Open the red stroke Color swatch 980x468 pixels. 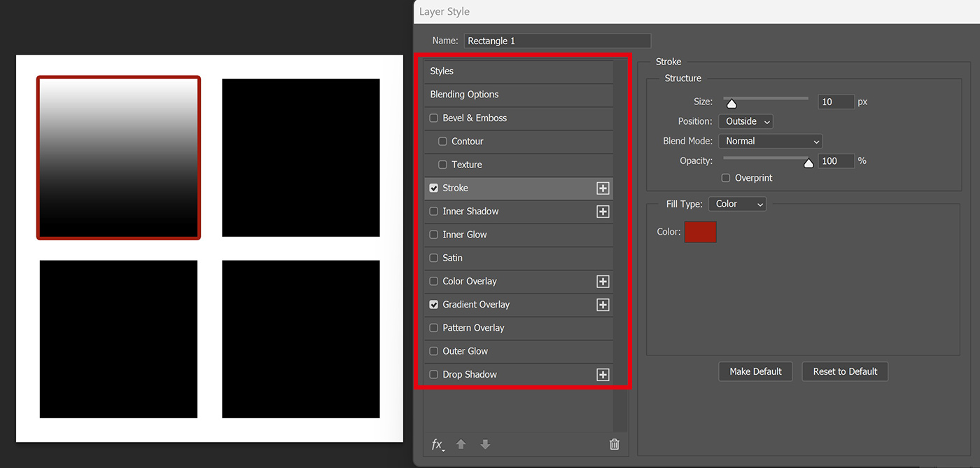pos(700,232)
